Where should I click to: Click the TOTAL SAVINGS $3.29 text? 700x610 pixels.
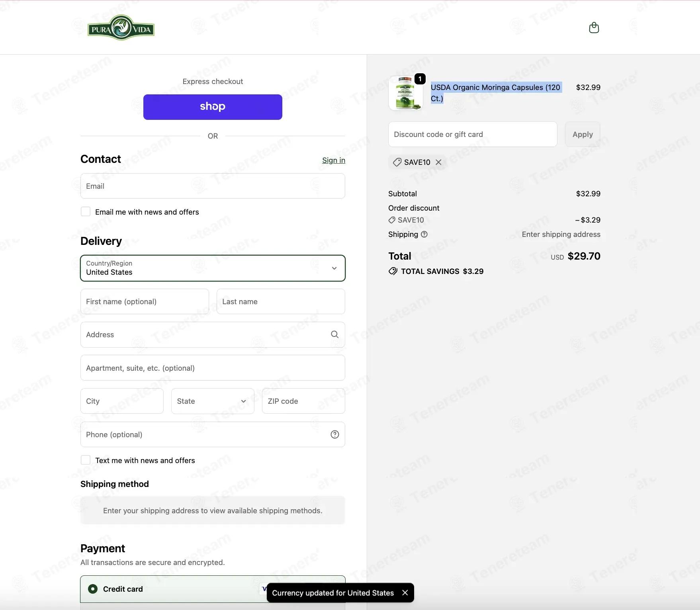pos(442,271)
